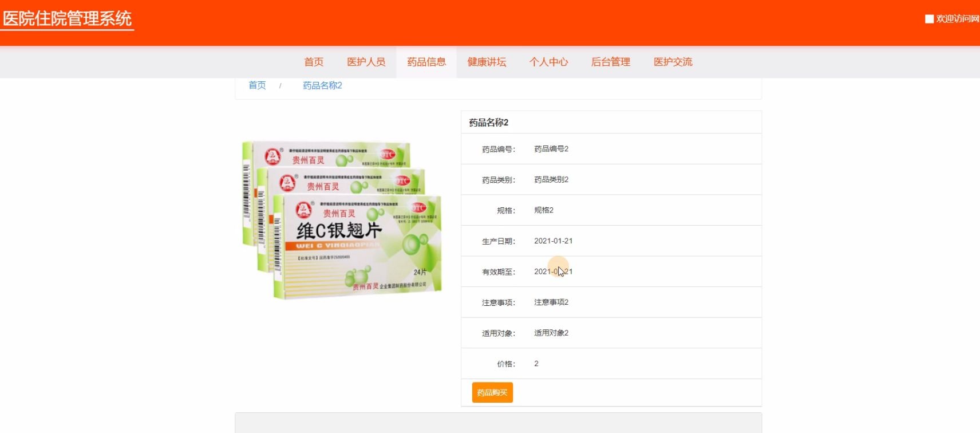
Task: Click the 注意事项: label
Action: [499, 303]
